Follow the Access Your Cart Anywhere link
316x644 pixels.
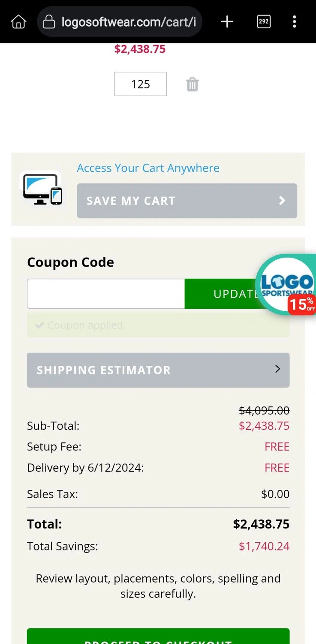148,168
